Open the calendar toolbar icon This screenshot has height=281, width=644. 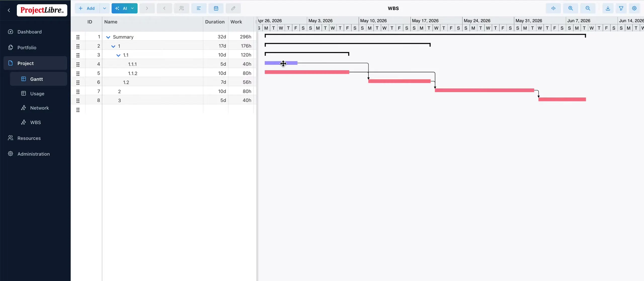pos(216,8)
